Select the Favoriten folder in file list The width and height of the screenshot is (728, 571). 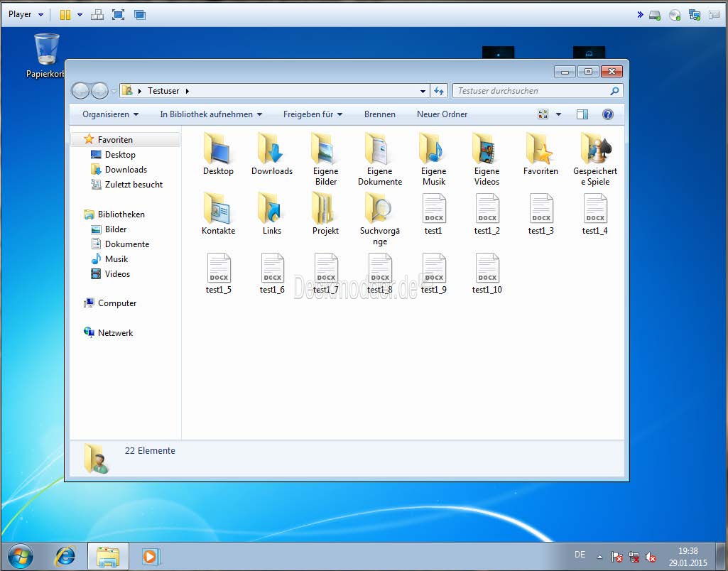click(x=541, y=154)
